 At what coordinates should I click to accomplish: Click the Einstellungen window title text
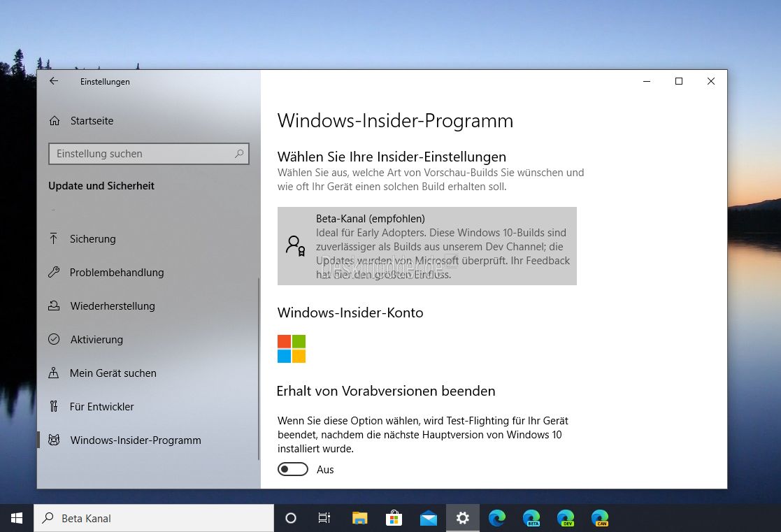(x=105, y=82)
